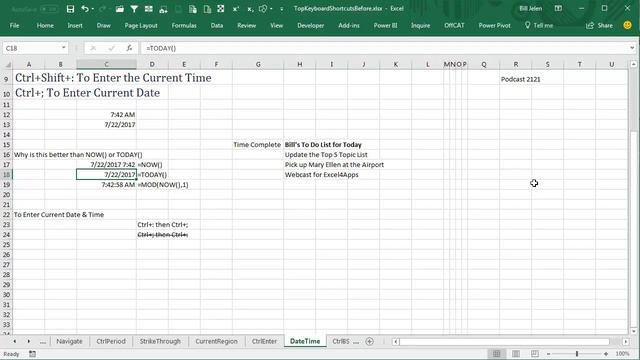Click the checkered squares icon in top toolbar
The height and width of the screenshot is (360, 640).
click(x=220, y=9)
